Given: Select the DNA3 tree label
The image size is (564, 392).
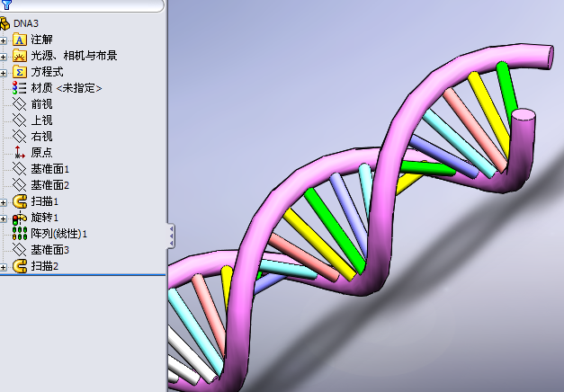Looking at the screenshot, I should click(x=26, y=23).
